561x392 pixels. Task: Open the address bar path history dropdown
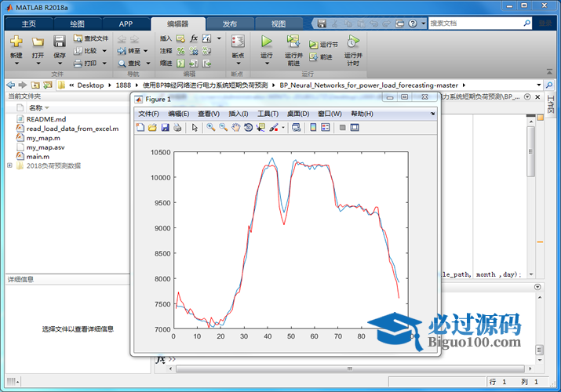(538, 85)
